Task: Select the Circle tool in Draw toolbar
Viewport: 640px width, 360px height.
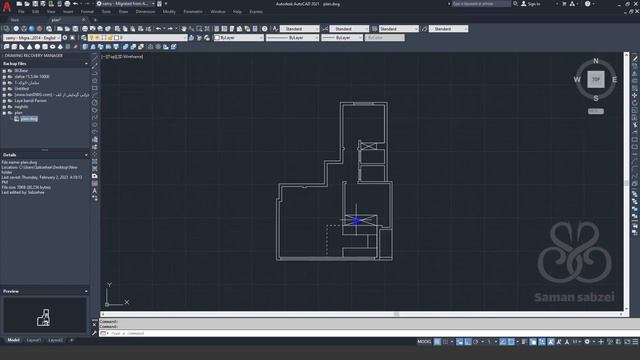Action: click(x=95, y=102)
